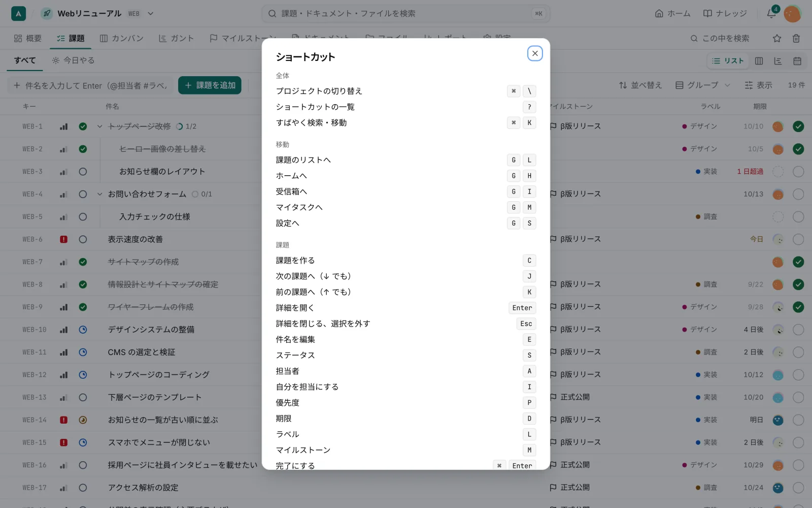Open the user avatar menu

pyautogui.click(x=792, y=14)
